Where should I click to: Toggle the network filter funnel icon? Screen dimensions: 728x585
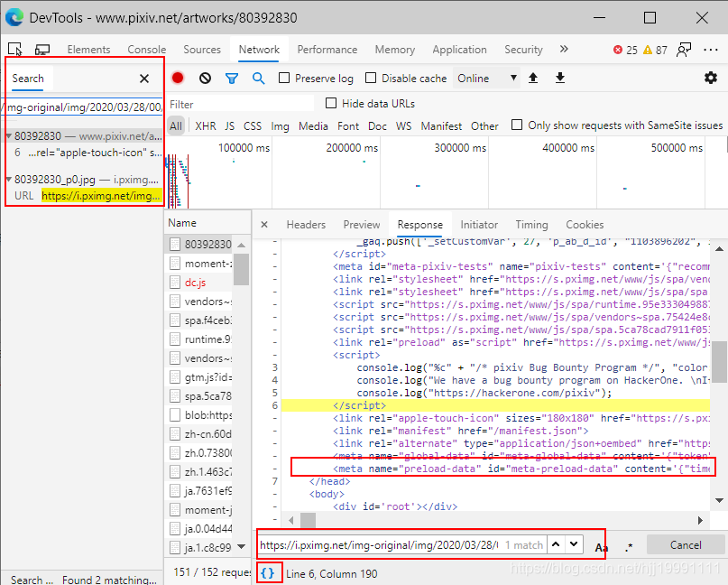click(232, 79)
